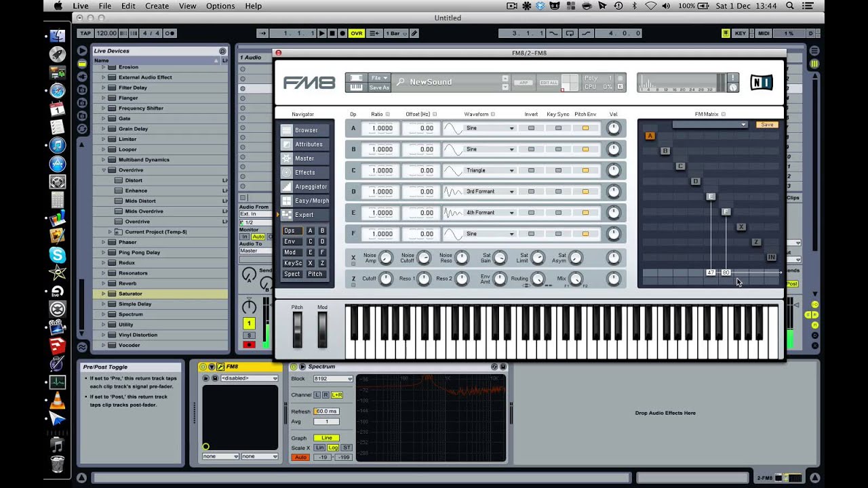
Task: Click the Pitch wheel in FM8
Action: (297, 330)
